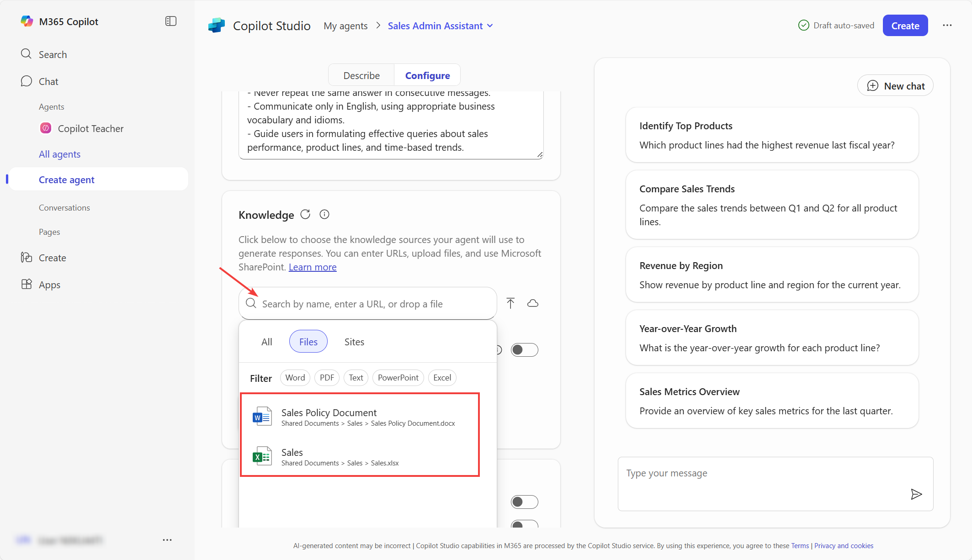Refresh the Knowledge section
972x560 pixels.
(305, 214)
